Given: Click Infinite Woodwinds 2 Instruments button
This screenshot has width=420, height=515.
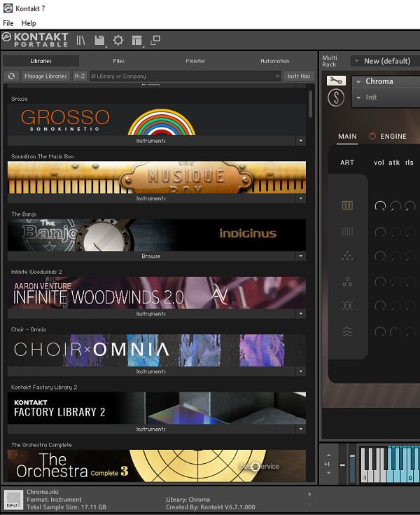Looking at the screenshot, I should 151,314.
